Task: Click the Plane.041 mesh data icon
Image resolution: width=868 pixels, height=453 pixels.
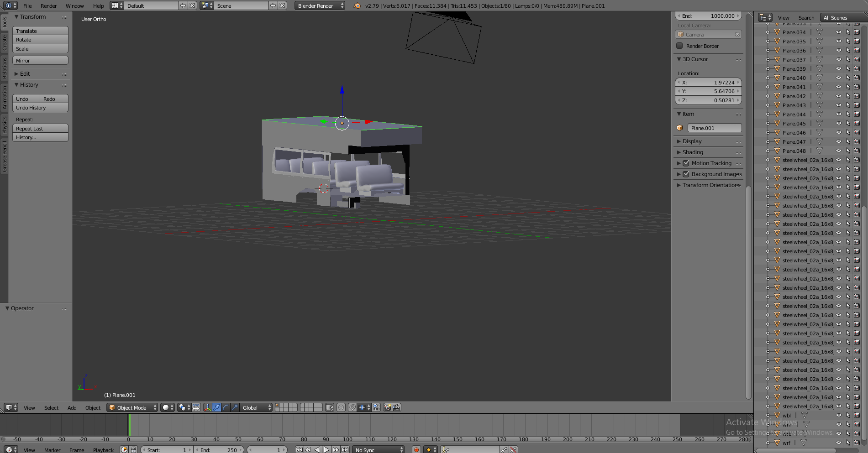Action: pos(820,87)
